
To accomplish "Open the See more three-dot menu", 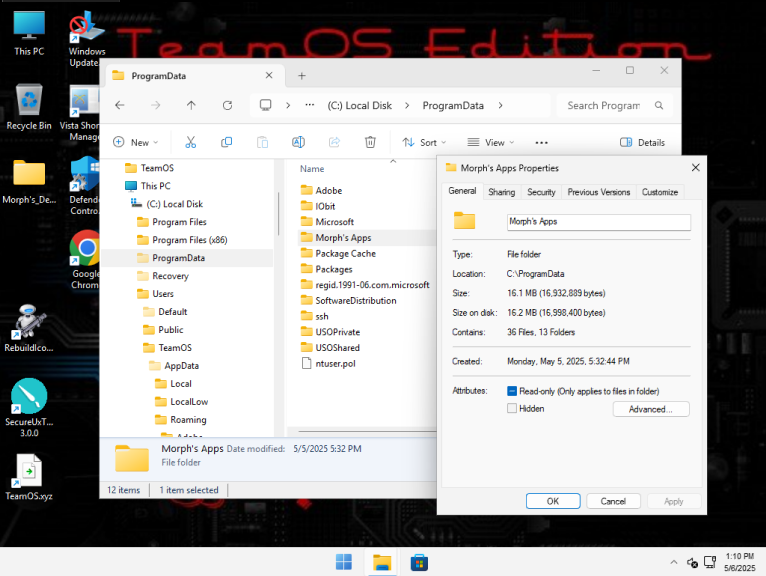I will point(541,143).
